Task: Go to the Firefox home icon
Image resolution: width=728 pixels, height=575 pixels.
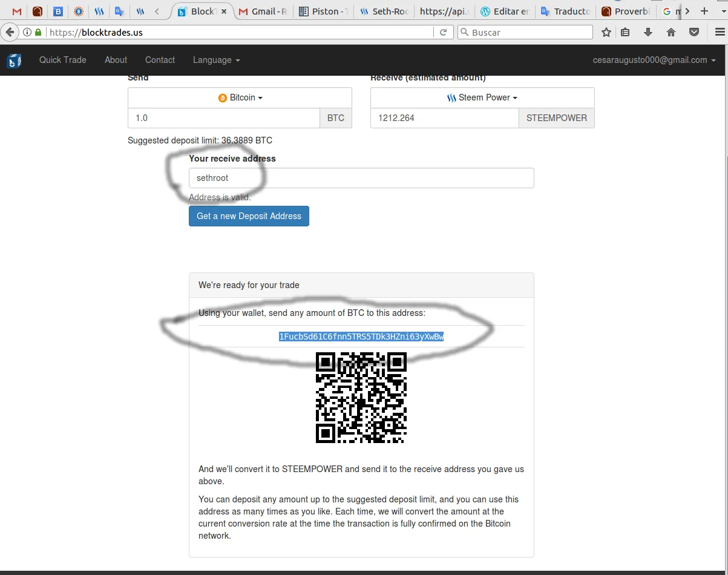Action: (x=671, y=32)
